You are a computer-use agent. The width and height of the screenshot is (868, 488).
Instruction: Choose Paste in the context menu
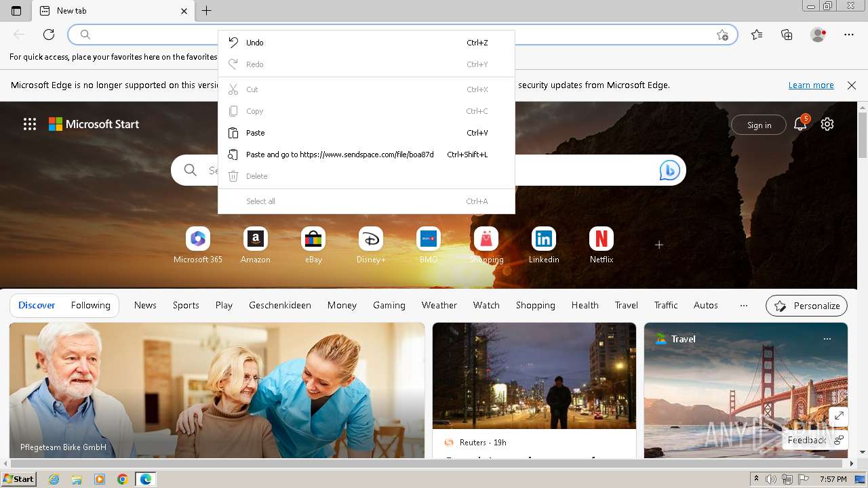366,133
